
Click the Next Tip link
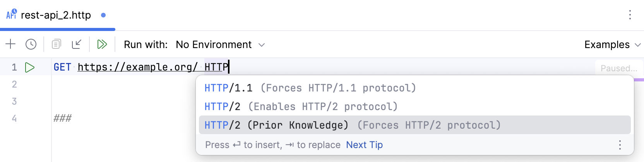point(364,145)
